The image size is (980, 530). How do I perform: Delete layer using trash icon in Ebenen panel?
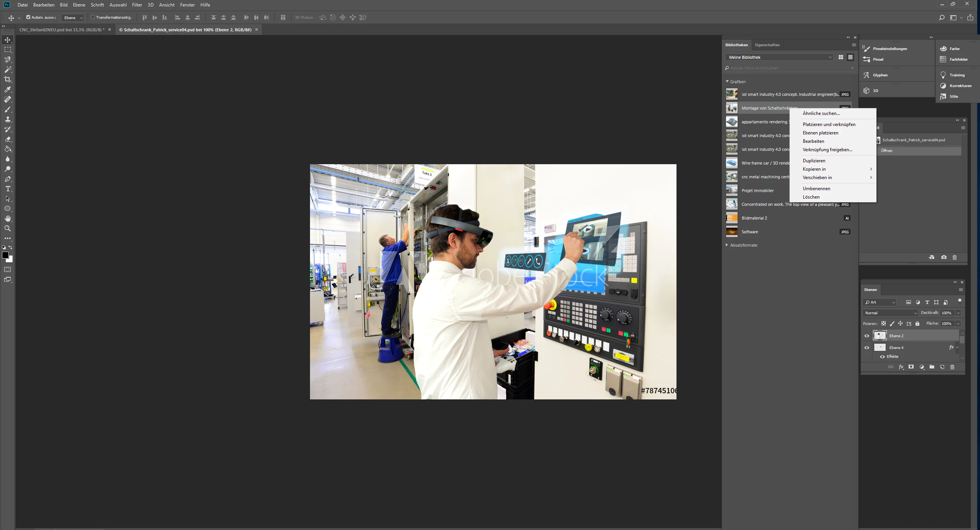click(952, 367)
